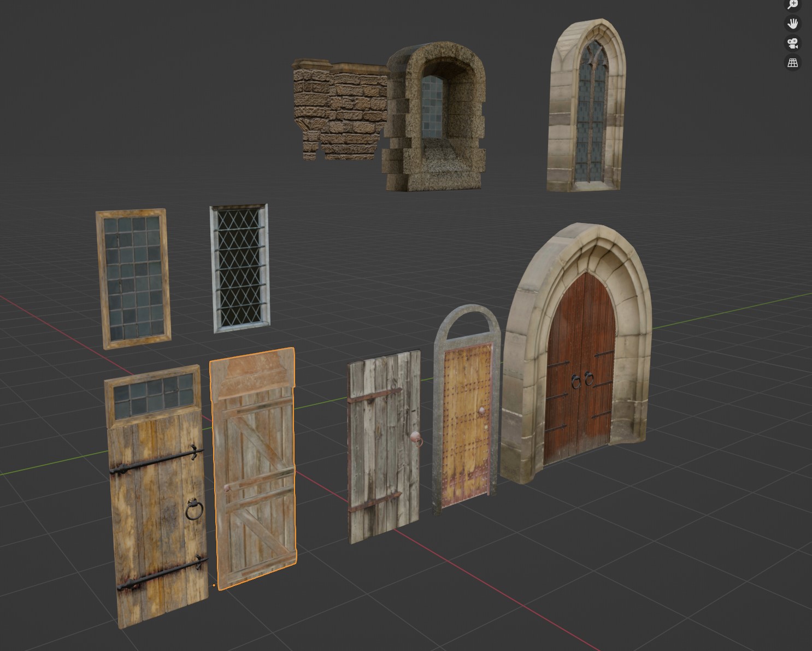Select the gothic arched stone window model
812x651 pixels.
pos(586,105)
